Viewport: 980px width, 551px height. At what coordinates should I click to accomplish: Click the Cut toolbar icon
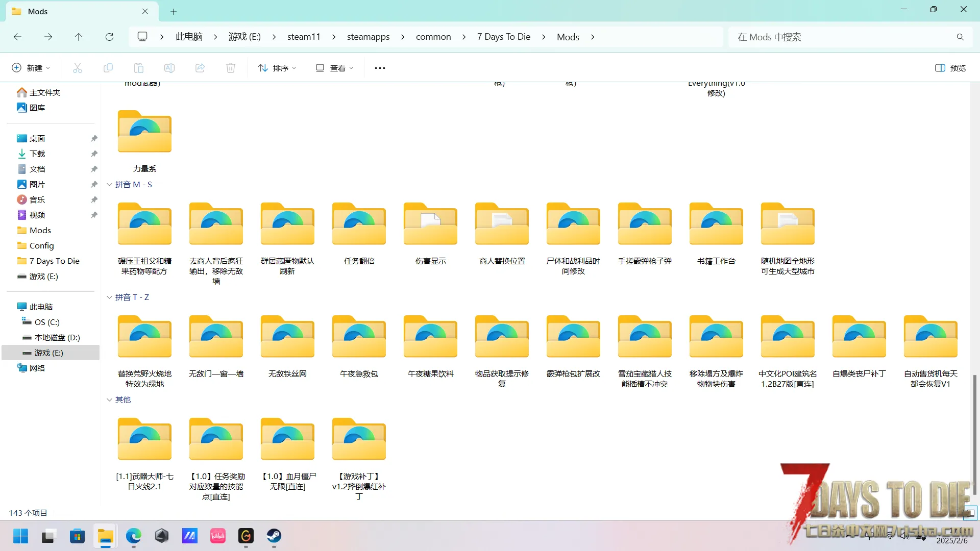tap(78, 68)
